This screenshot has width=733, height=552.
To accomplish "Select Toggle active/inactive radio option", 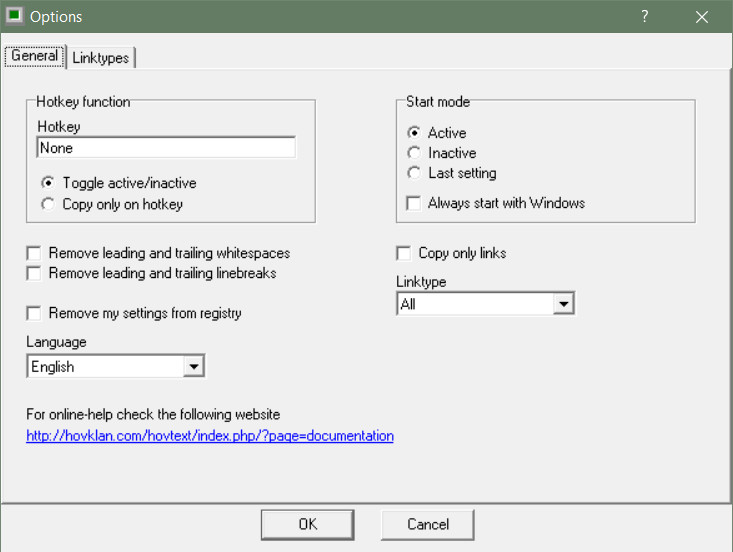I will [x=48, y=184].
